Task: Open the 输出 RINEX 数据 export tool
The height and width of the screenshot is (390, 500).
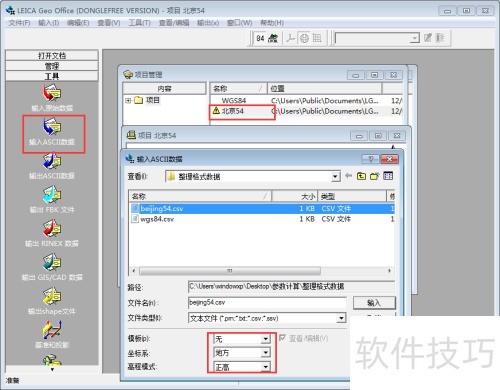Action: coord(52,233)
